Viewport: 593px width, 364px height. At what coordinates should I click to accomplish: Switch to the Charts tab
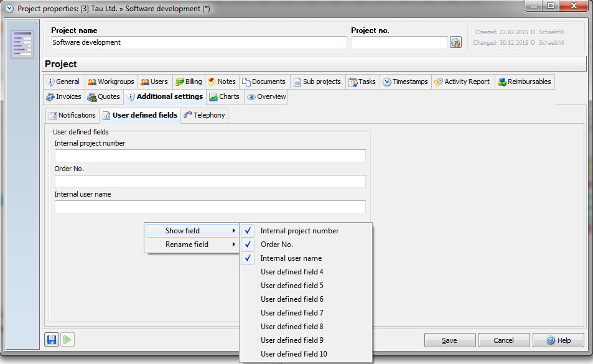click(x=224, y=96)
